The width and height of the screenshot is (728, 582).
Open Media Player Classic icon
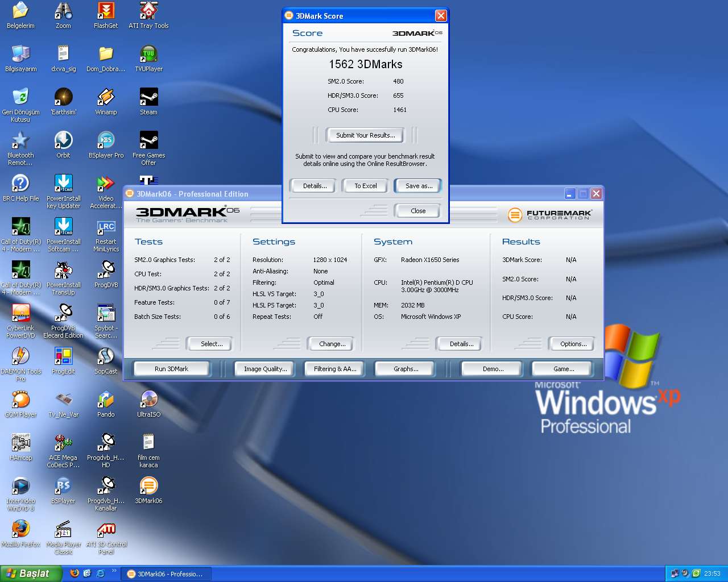[x=63, y=537]
